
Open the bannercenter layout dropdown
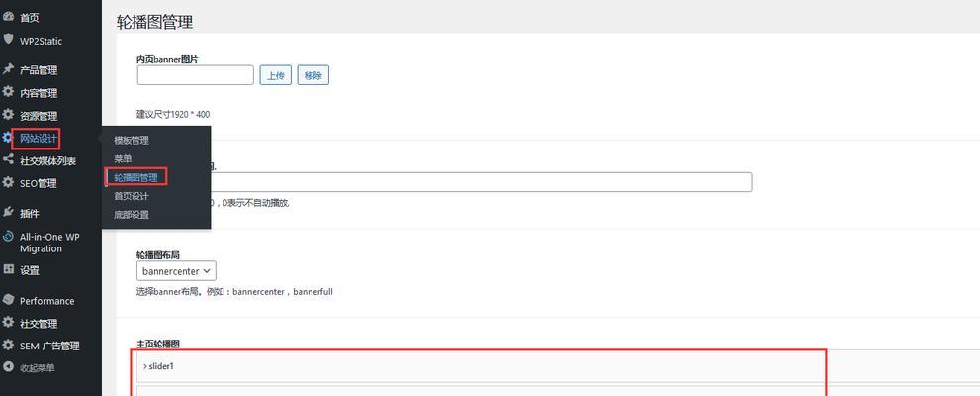(x=176, y=271)
